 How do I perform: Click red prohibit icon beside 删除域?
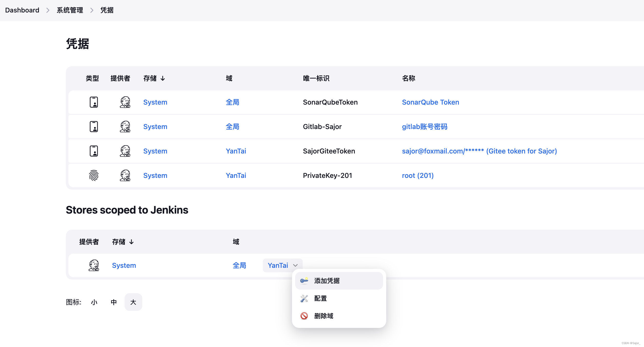click(x=304, y=316)
